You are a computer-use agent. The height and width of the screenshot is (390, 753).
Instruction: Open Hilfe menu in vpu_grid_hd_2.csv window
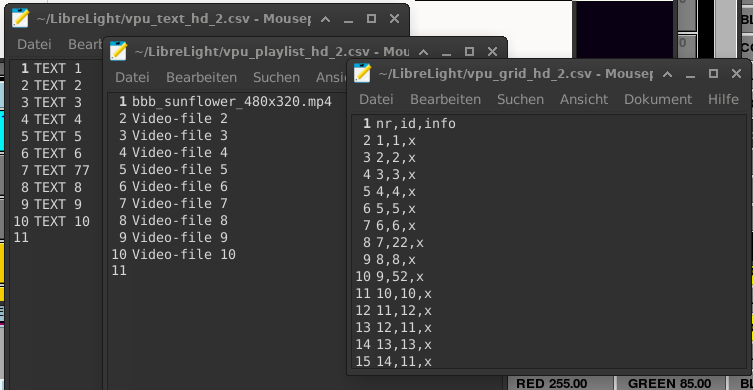click(723, 99)
